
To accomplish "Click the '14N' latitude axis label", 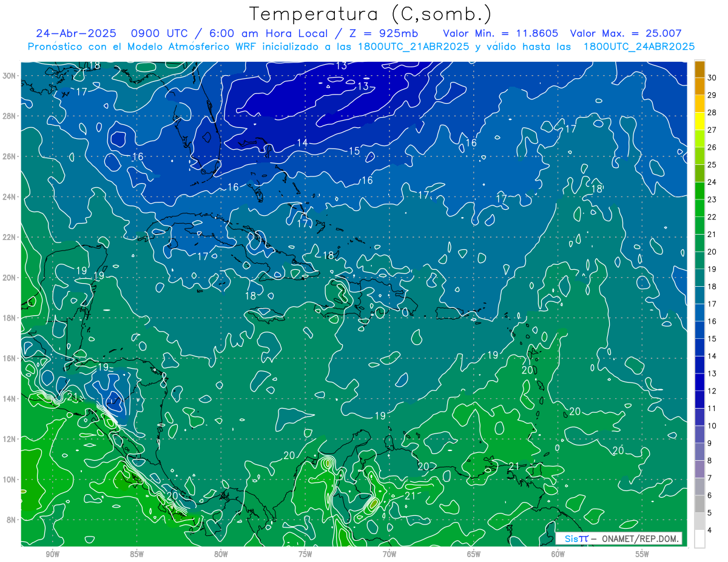I will click(x=10, y=398).
